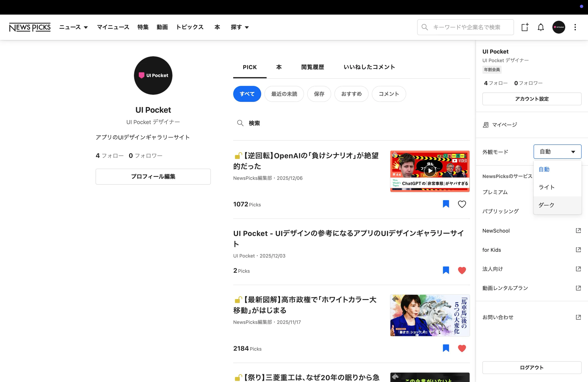Click external link icon next to for Kids
The width and height of the screenshot is (588, 382).
click(x=578, y=250)
